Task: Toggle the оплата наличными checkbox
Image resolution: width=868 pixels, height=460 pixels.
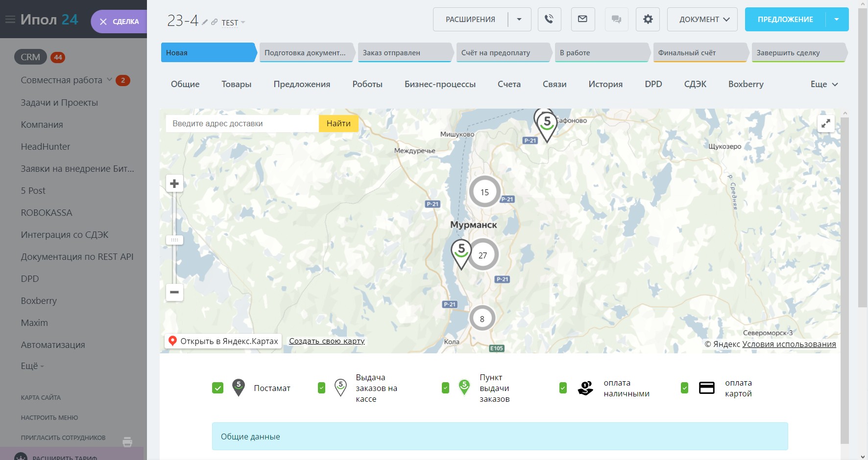Action: 563,388
